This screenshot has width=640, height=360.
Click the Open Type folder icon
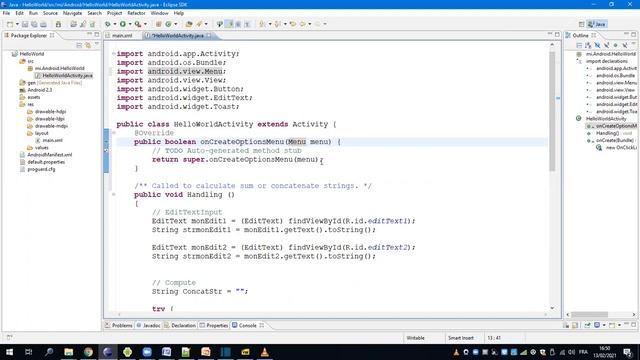pos(189,24)
